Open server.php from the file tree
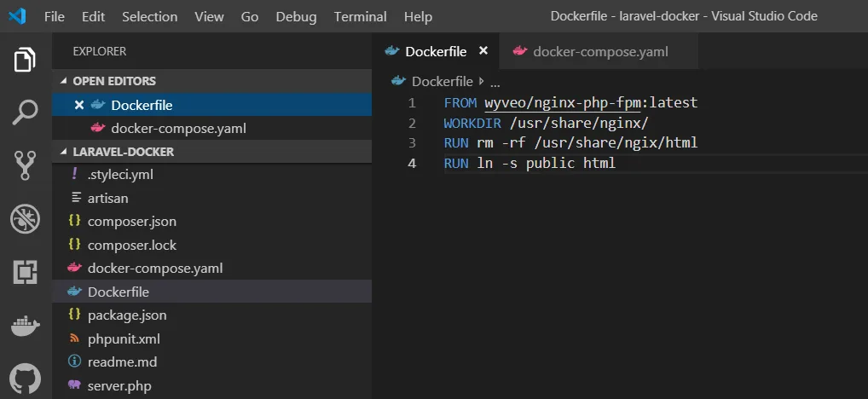The width and height of the screenshot is (868, 399). pyautogui.click(x=212, y=385)
